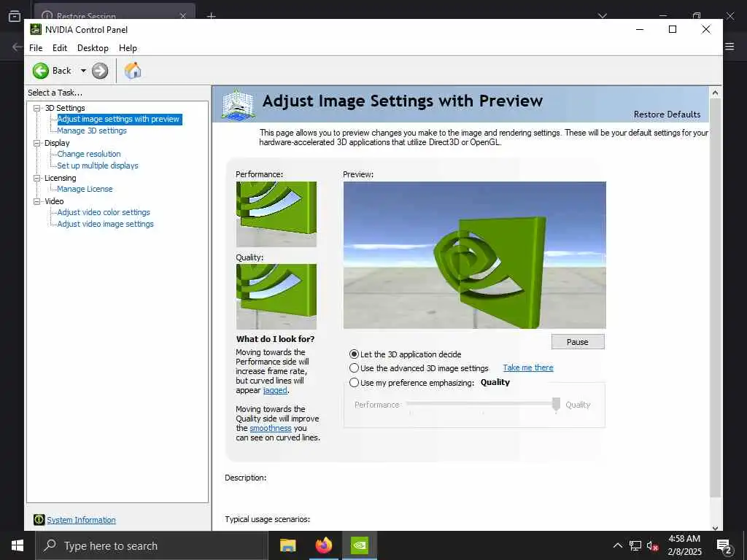Collapse the Display tree node
747x560 pixels.
tap(36, 143)
